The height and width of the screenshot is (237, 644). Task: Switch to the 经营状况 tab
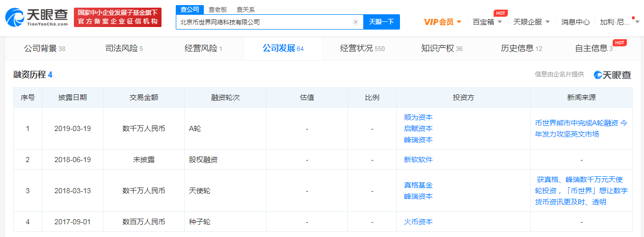(x=362, y=48)
